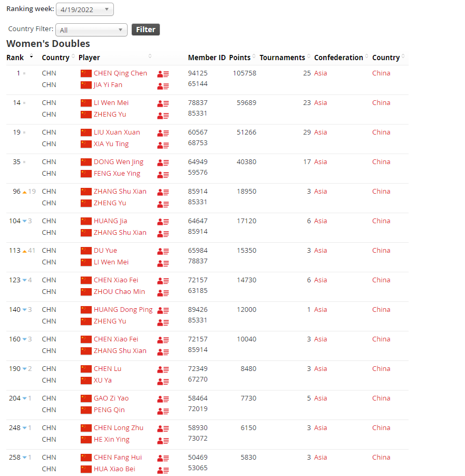Open profile card icon for CHEN Qing Chen
The width and height of the screenshot is (465, 476).
[x=163, y=74]
